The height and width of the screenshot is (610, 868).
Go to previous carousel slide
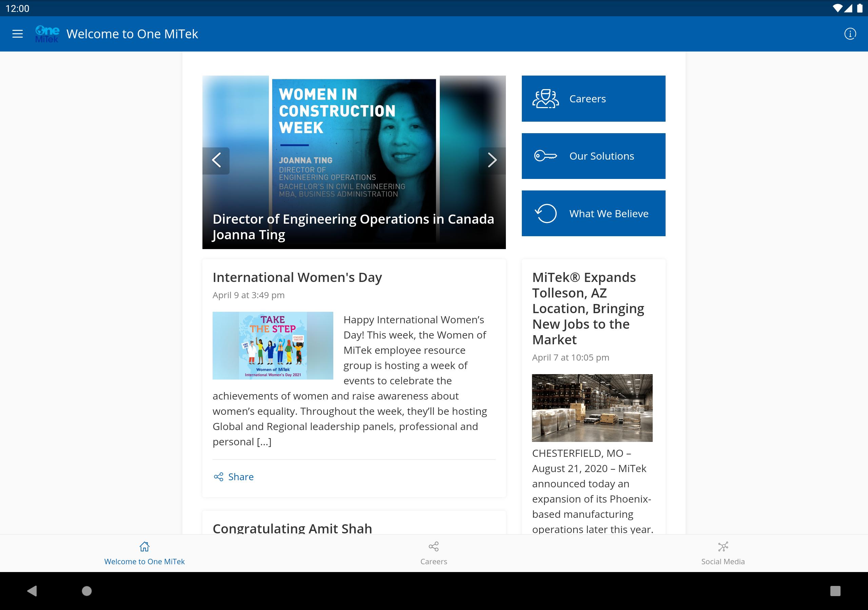(x=216, y=161)
